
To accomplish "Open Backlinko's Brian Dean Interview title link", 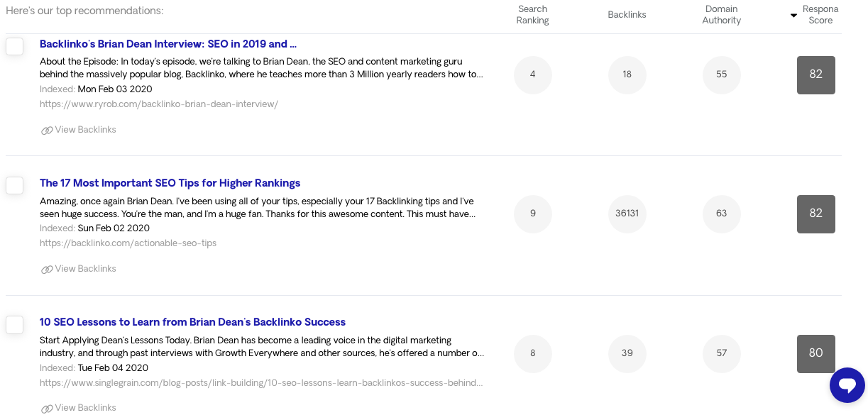I will [x=168, y=44].
